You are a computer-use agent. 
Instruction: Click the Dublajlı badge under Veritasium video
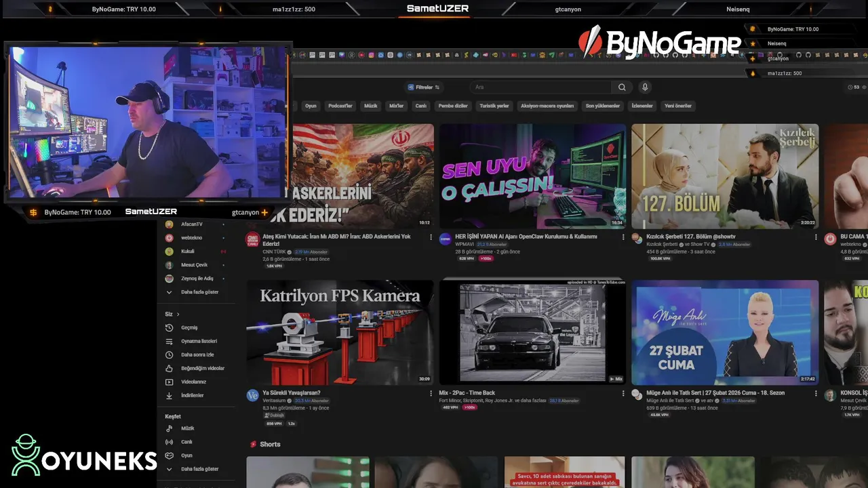click(x=274, y=415)
